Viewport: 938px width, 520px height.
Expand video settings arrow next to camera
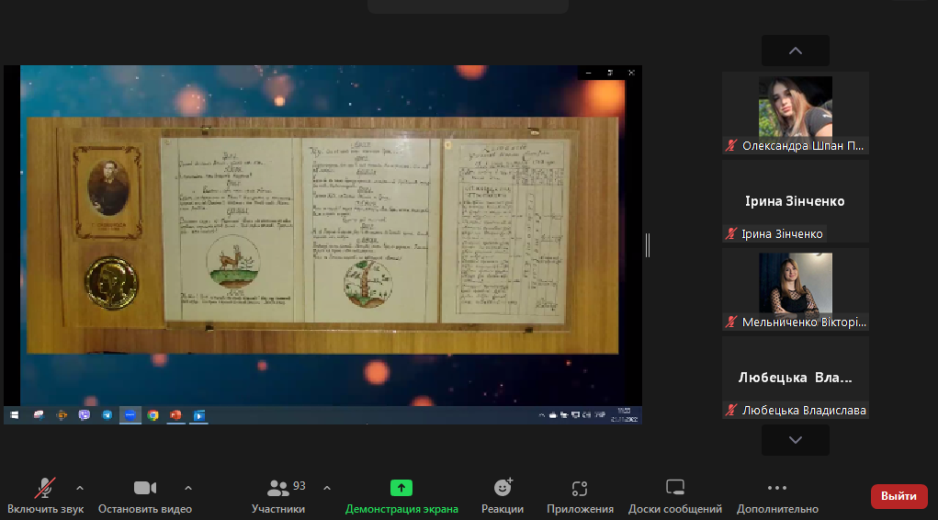[x=188, y=488]
